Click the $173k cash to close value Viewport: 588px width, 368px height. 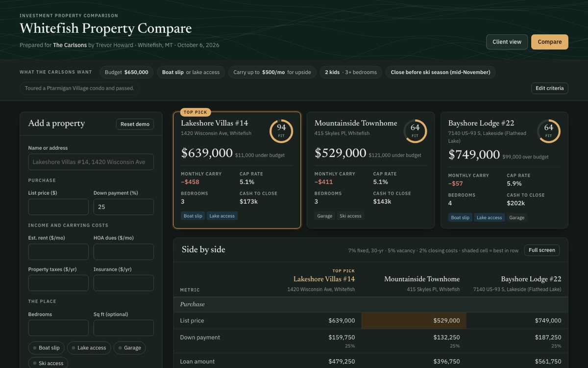[249, 202]
